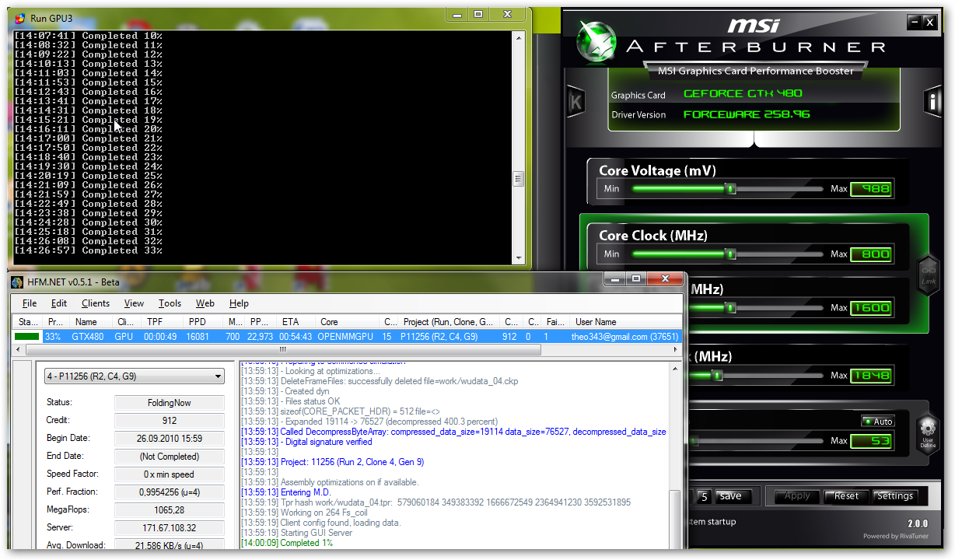955x560 pixels.
Task: Click the Server field 171.67.108.32
Action: [169, 528]
